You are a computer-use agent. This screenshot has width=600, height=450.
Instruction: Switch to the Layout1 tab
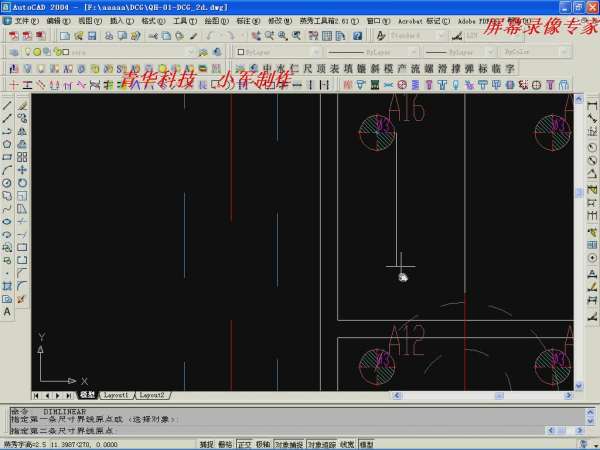[x=117, y=395]
